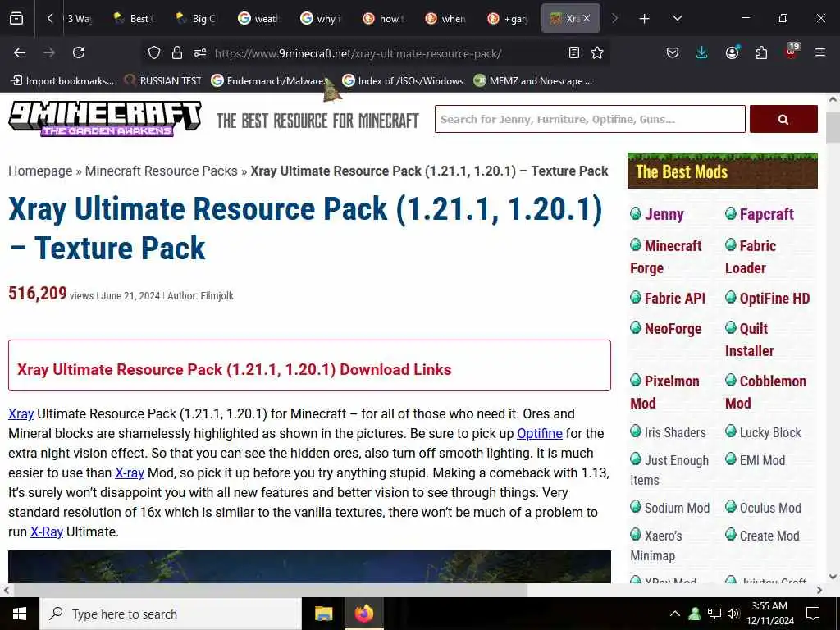840x630 pixels.
Task: Switch to the 'weath' Google tab
Action: click(x=259, y=18)
